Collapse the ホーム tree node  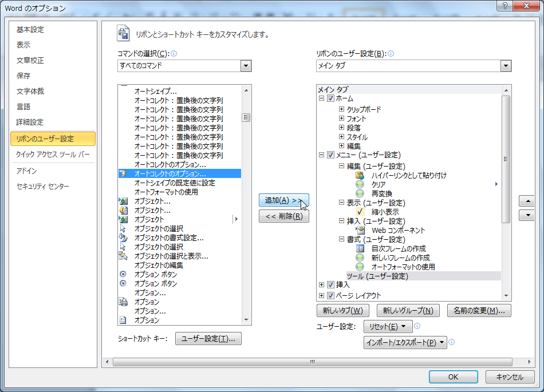click(x=322, y=98)
